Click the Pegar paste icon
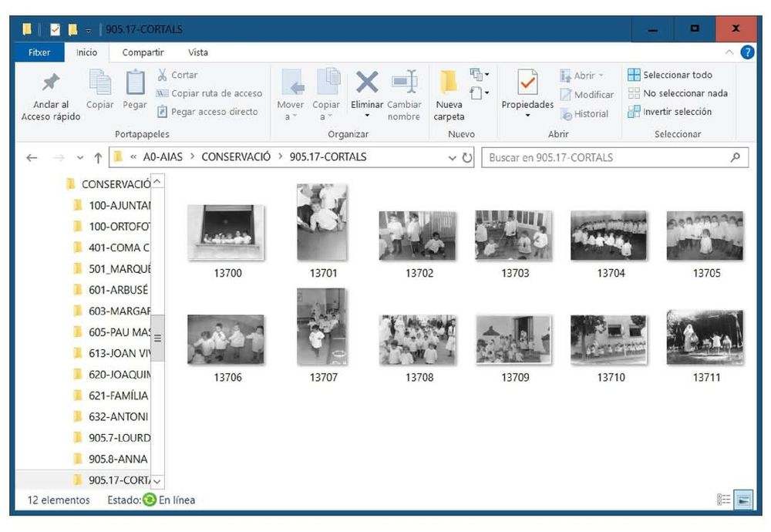771x532 pixels. pyautogui.click(x=135, y=82)
